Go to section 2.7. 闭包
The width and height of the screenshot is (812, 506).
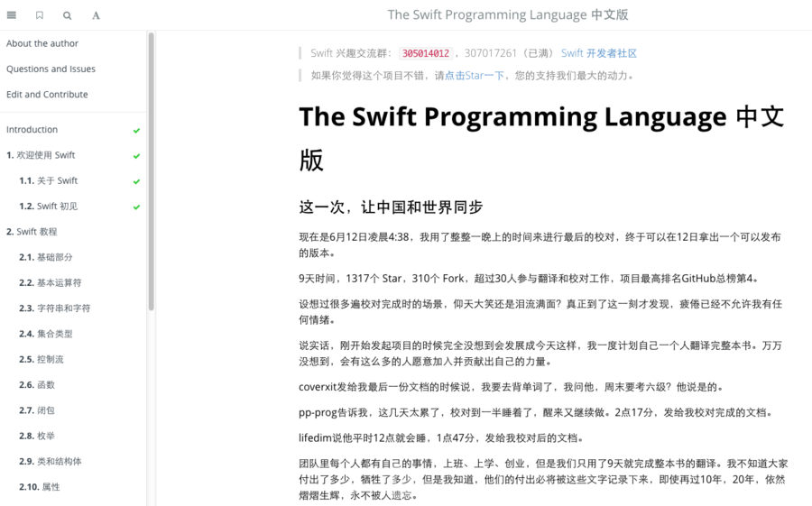(37, 410)
